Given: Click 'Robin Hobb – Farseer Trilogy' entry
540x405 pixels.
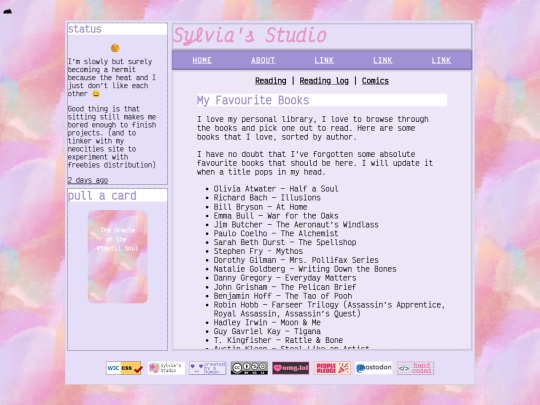Looking at the screenshot, I should (x=329, y=309).
